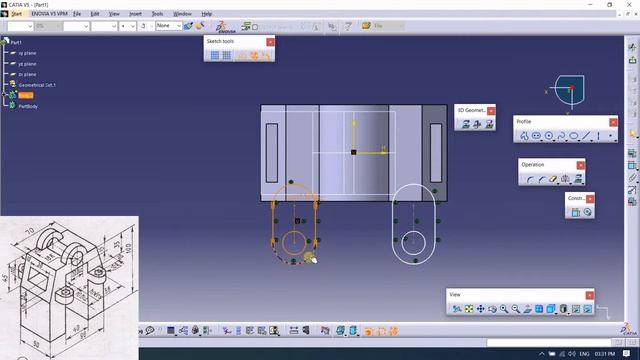
Task: Click the Multi-view icon in View toolbar
Action: [x=539, y=309]
